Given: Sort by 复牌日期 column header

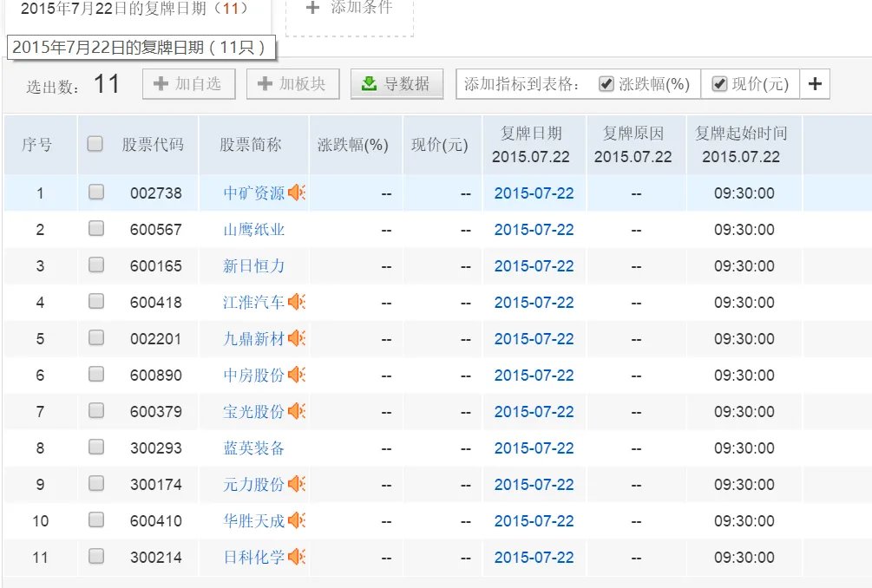Looking at the screenshot, I should (x=533, y=144).
